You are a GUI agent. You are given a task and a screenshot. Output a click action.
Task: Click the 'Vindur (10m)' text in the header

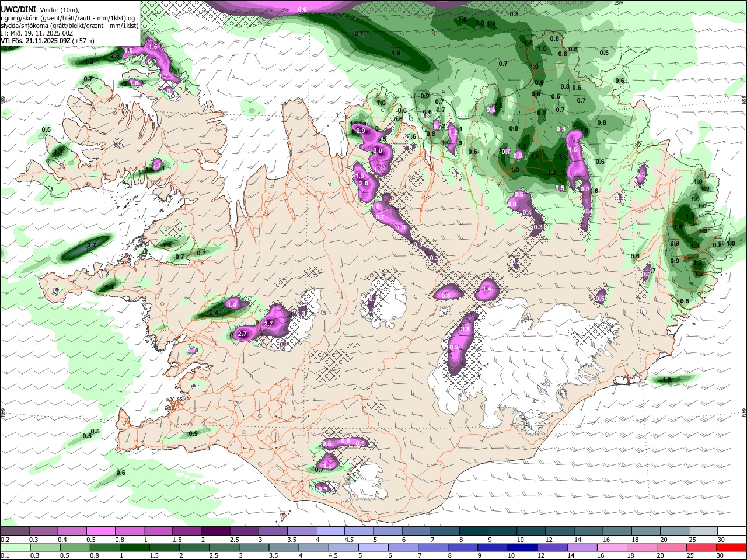60,10
